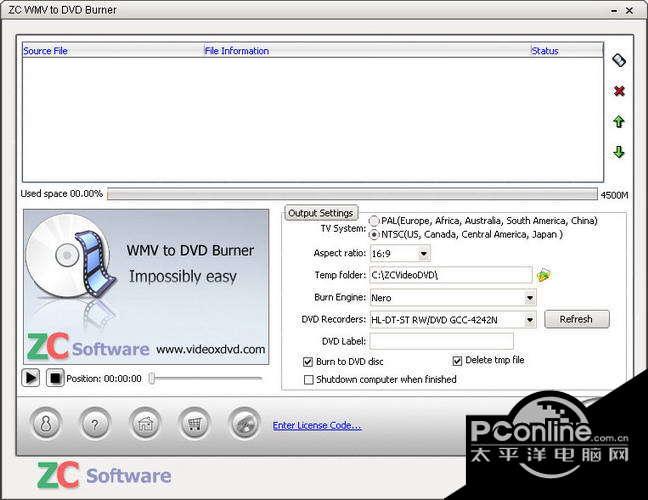Click the DVD Label input field
The image size is (648, 500).
pyautogui.click(x=441, y=341)
